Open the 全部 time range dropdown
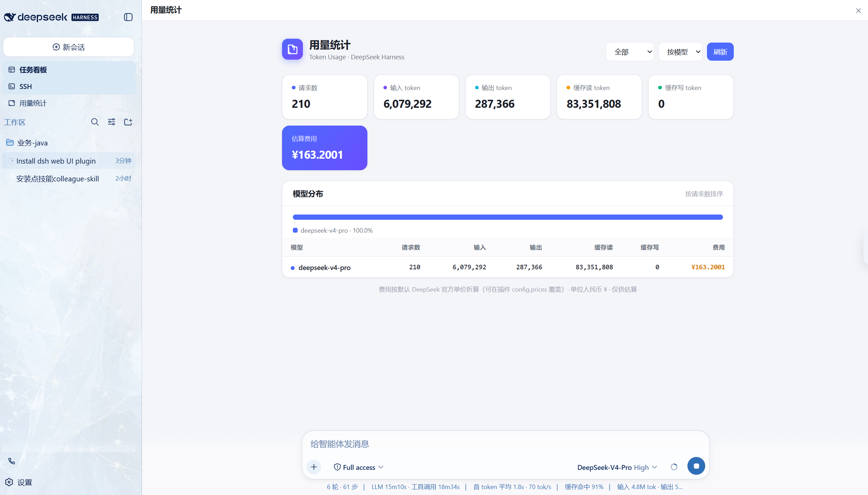This screenshot has height=495, width=868. (630, 52)
